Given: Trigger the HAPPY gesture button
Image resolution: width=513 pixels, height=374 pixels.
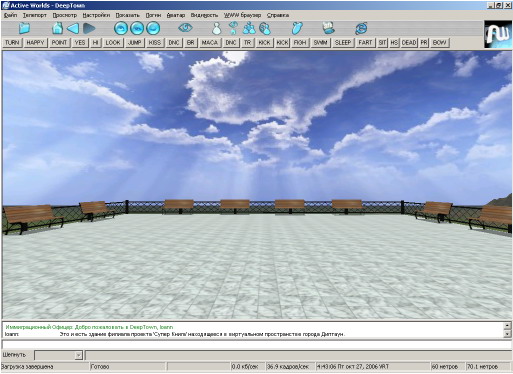Looking at the screenshot, I should point(35,43).
